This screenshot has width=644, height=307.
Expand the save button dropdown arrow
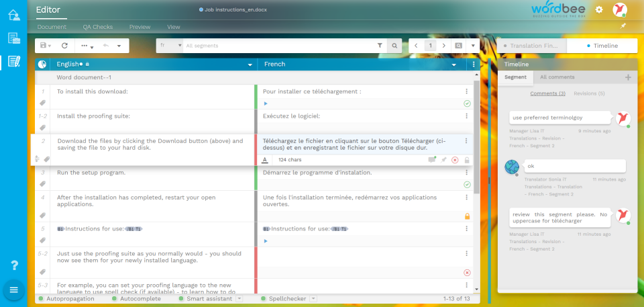tap(50, 46)
